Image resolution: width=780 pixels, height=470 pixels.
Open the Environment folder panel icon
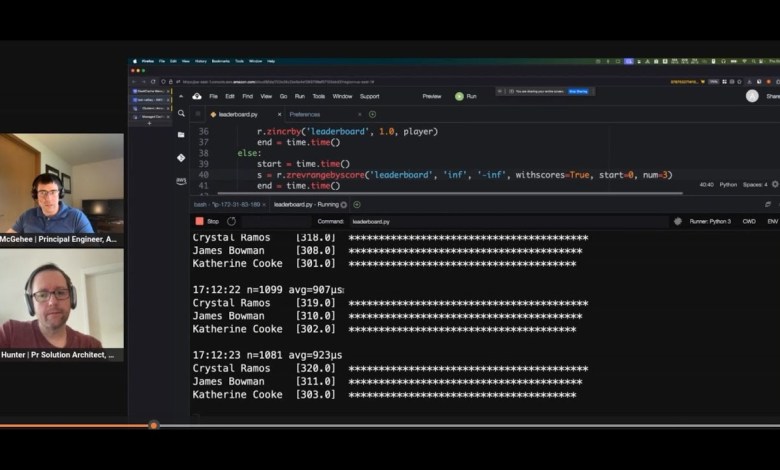click(181, 135)
